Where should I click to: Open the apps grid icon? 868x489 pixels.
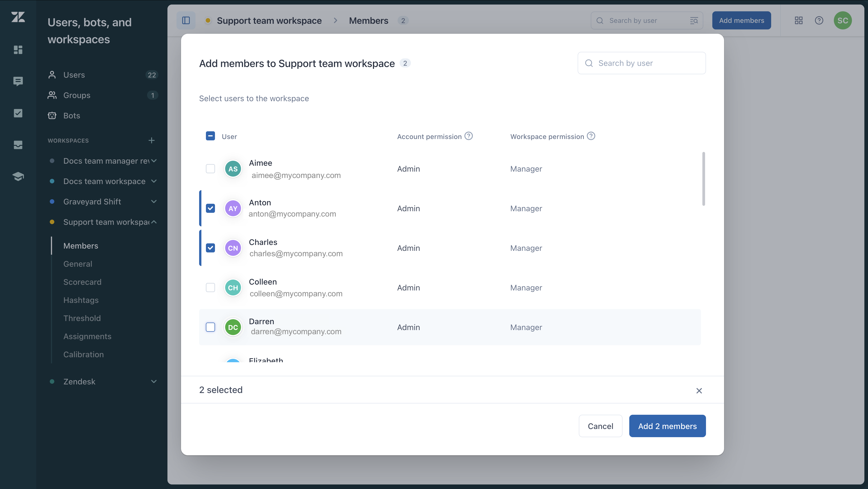pyautogui.click(x=799, y=21)
